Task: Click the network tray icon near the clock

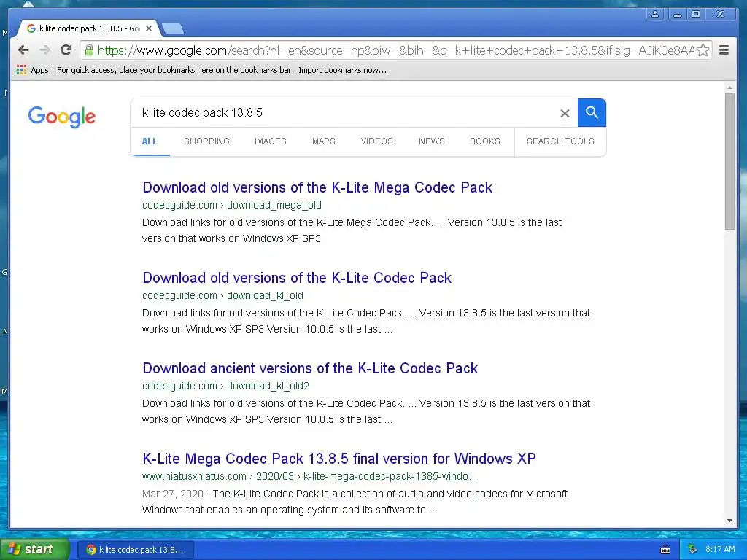Action: [692, 550]
